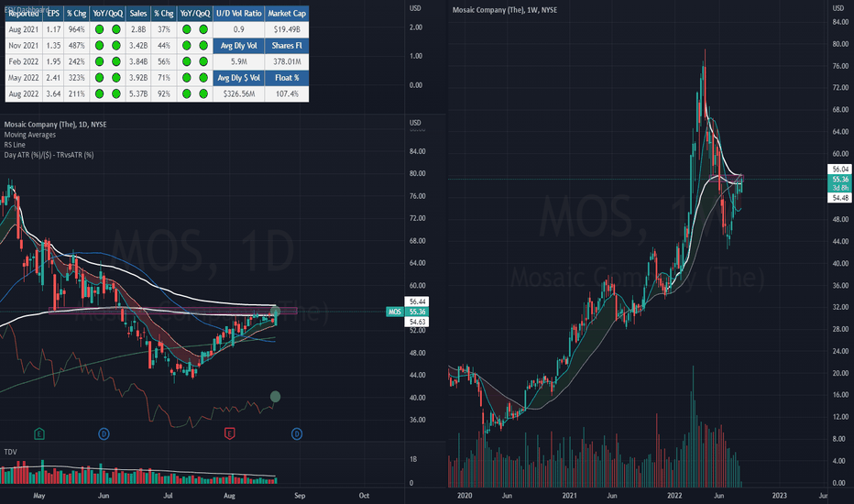The image size is (854, 504).
Task: Select the 'Feb 2022' row date cell
Action: (24, 61)
